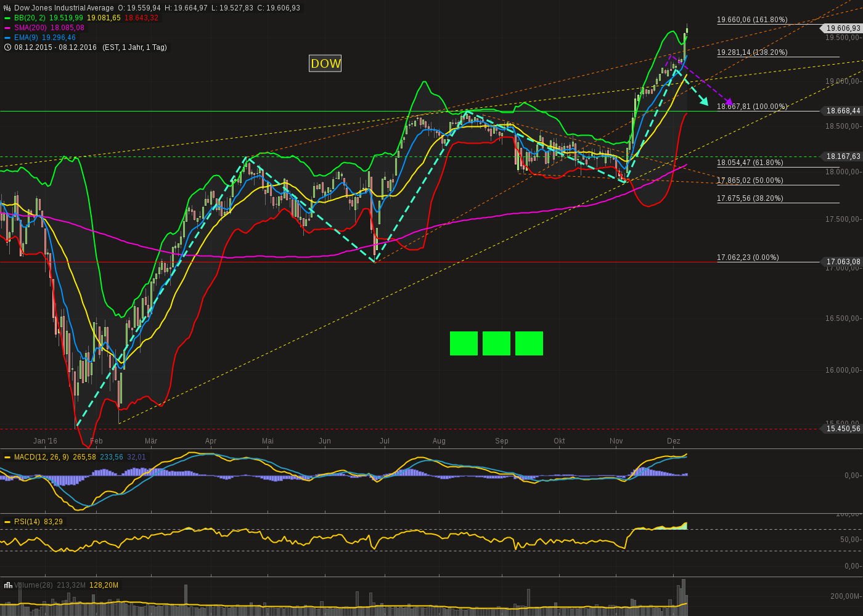Viewport: 863px width, 616px height.
Task: Click the Sep time axis label
Action: 502,441
